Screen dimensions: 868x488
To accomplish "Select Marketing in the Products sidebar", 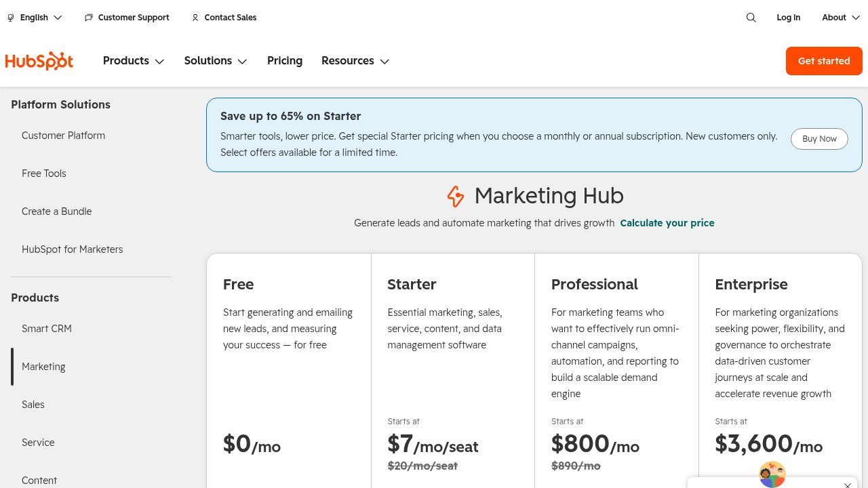I will 43,367.
